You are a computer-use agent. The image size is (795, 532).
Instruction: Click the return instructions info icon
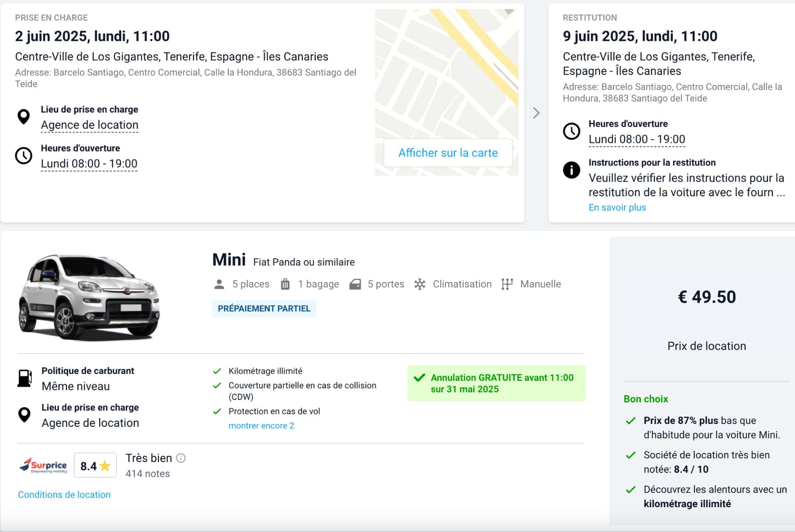point(571,170)
